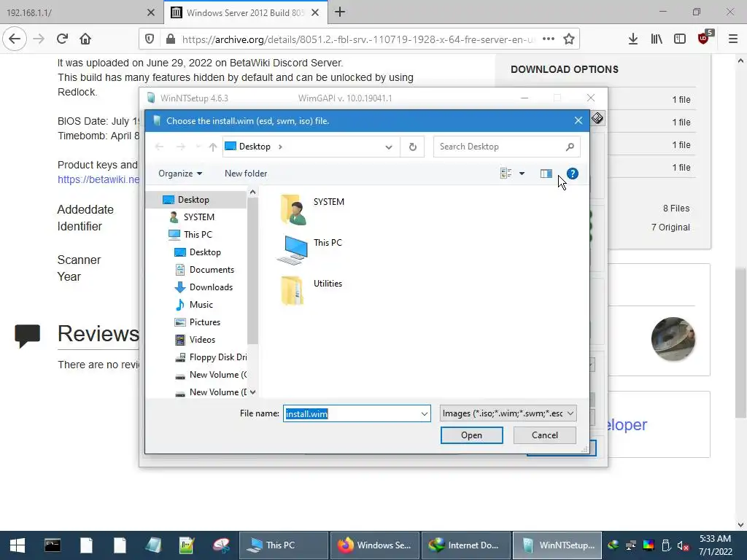This screenshot has width=747, height=560.
Task: Open page actions three-dot menu
Action: [549, 39]
